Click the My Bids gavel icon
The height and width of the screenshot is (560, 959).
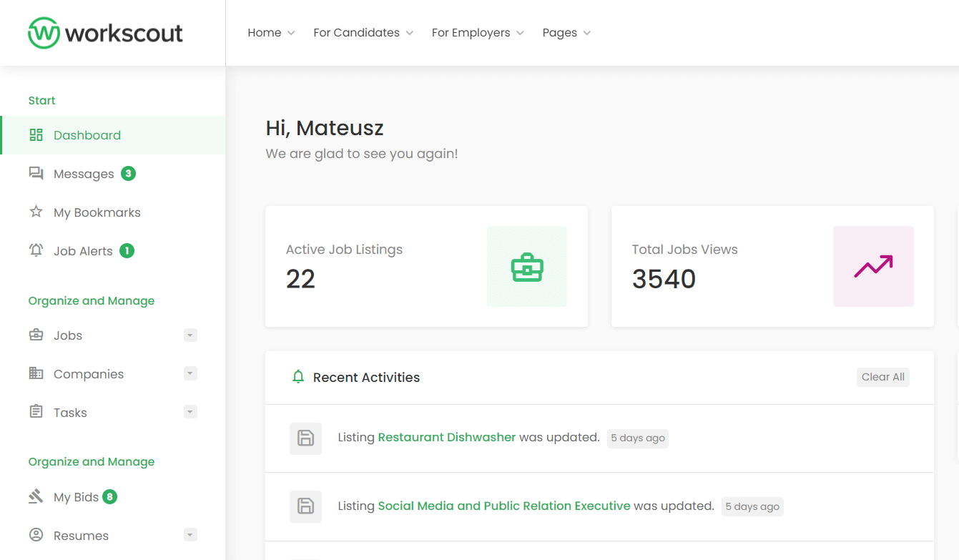pos(36,497)
